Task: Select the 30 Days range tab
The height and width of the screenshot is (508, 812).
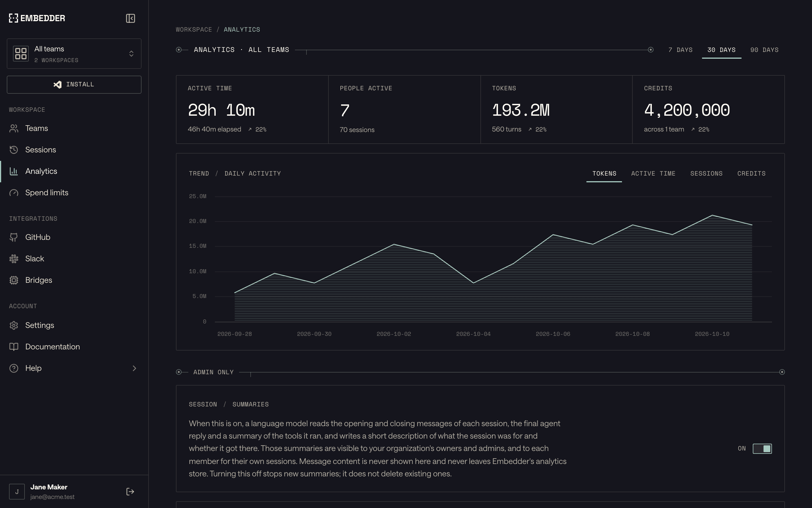Action: pos(721,50)
